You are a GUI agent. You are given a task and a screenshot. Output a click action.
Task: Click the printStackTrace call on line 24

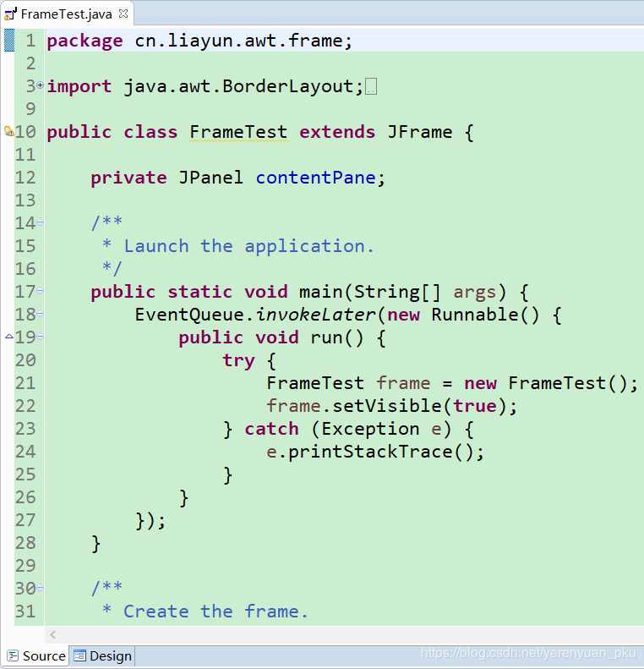[370, 452]
